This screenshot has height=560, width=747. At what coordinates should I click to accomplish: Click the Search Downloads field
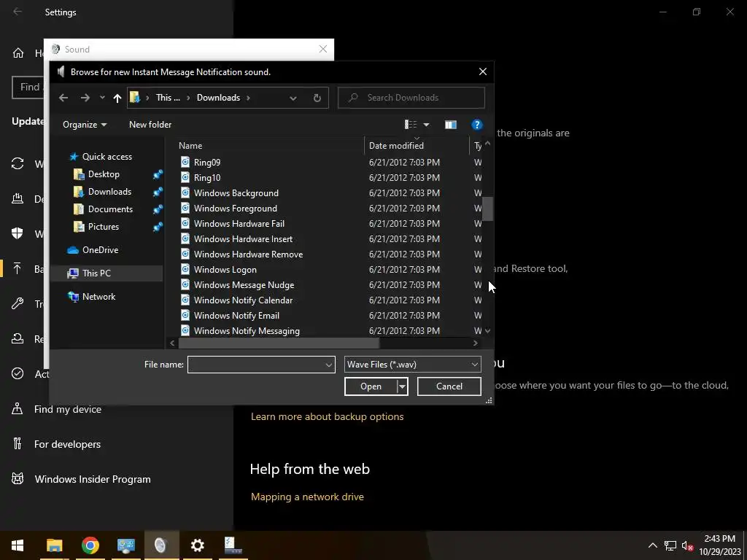(x=411, y=98)
